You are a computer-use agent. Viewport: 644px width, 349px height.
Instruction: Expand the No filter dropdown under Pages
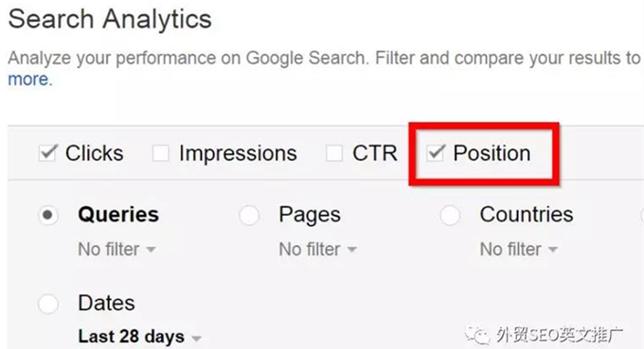click(318, 250)
